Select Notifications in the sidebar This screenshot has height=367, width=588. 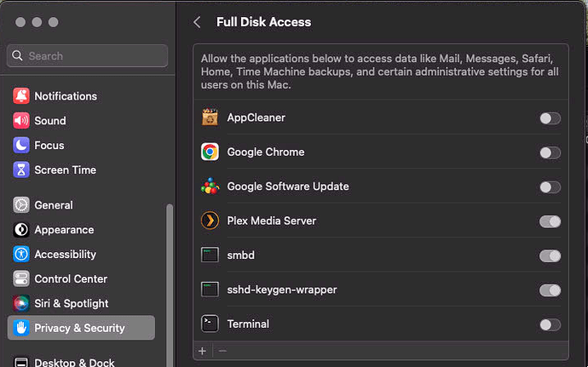tap(66, 96)
